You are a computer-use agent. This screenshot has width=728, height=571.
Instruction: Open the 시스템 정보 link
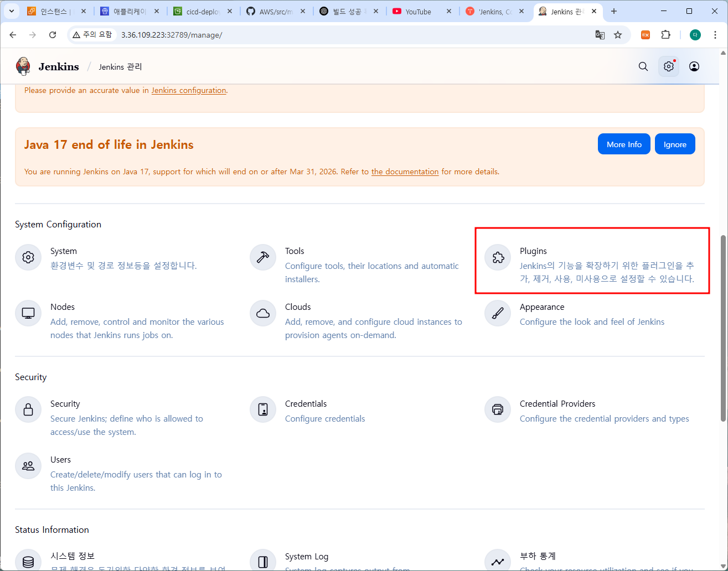click(73, 556)
